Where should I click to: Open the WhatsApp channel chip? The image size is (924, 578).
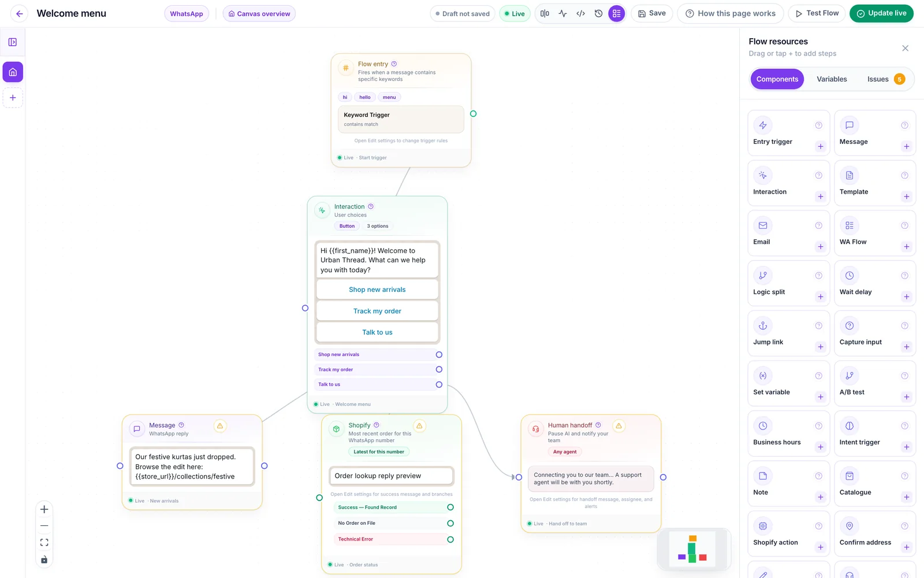187,14
